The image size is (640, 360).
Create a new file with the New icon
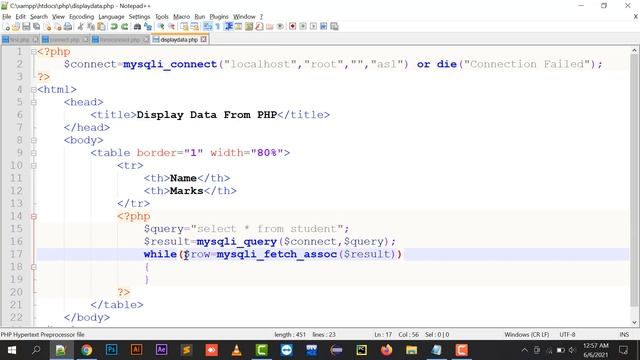[7, 27]
